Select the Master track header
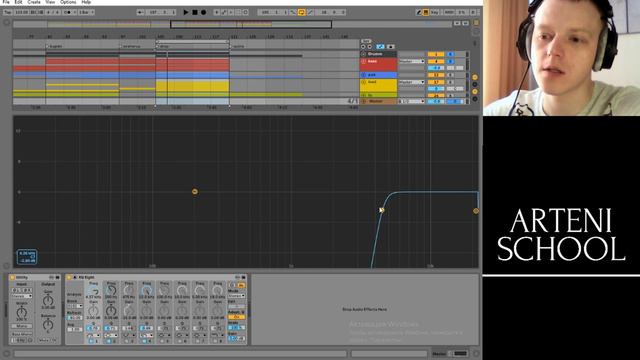This screenshot has height=360, width=640. click(x=378, y=101)
